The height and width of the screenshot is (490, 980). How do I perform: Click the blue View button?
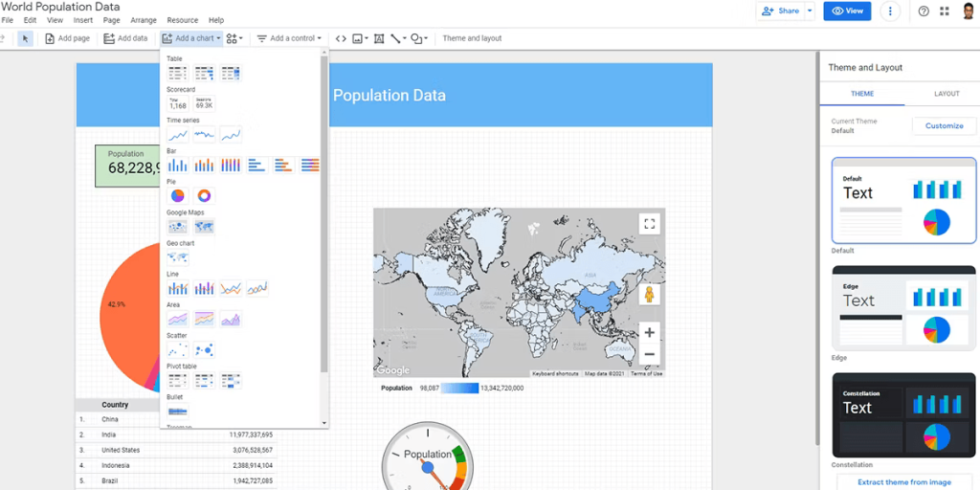click(x=847, y=11)
